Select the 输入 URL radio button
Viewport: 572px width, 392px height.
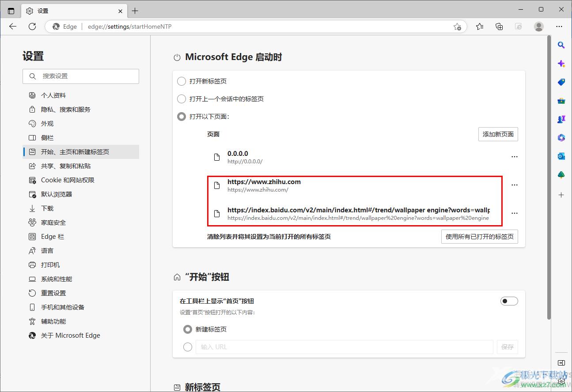click(188, 347)
